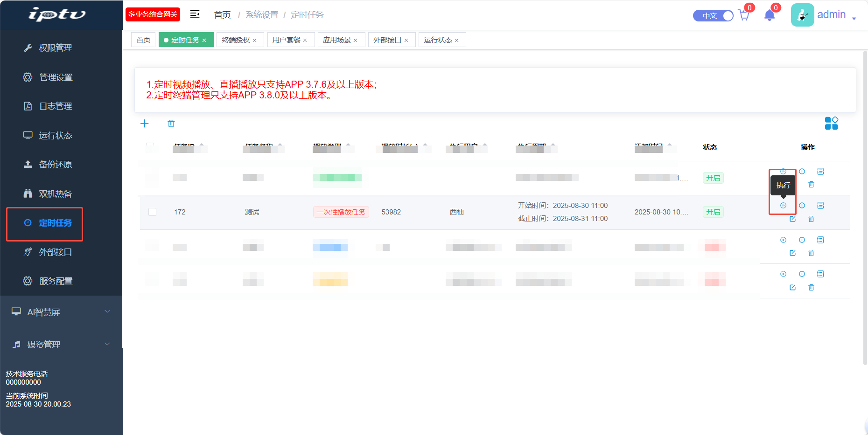Delete task 172 using its trash icon

pos(811,219)
